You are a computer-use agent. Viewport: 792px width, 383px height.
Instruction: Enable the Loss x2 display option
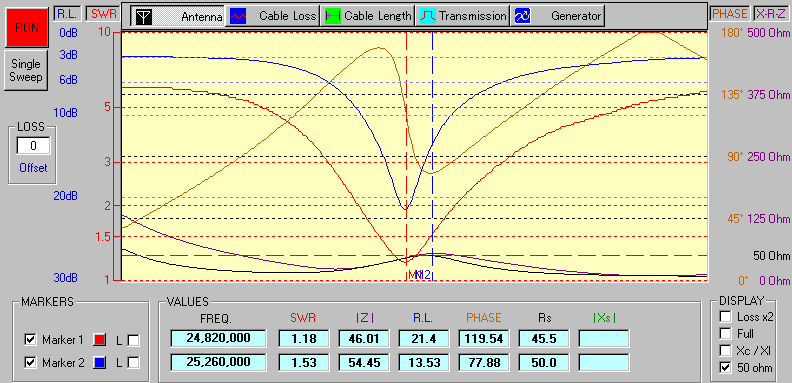[x=725, y=317]
